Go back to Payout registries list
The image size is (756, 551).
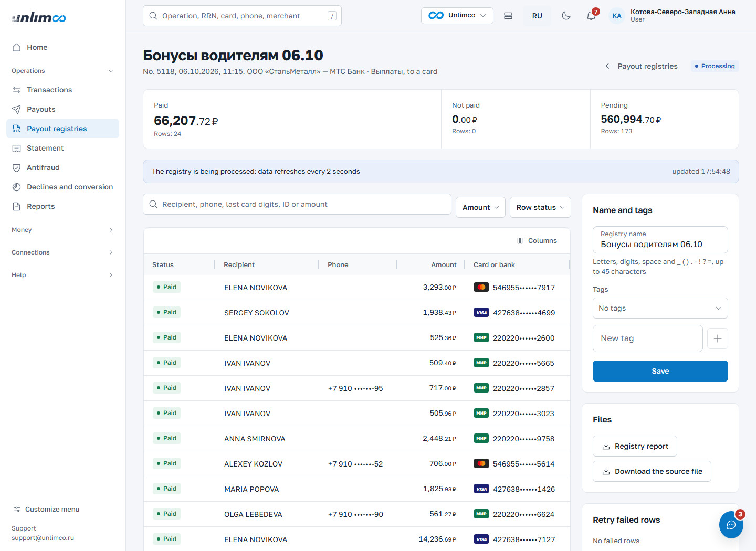[x=641, y=66]
